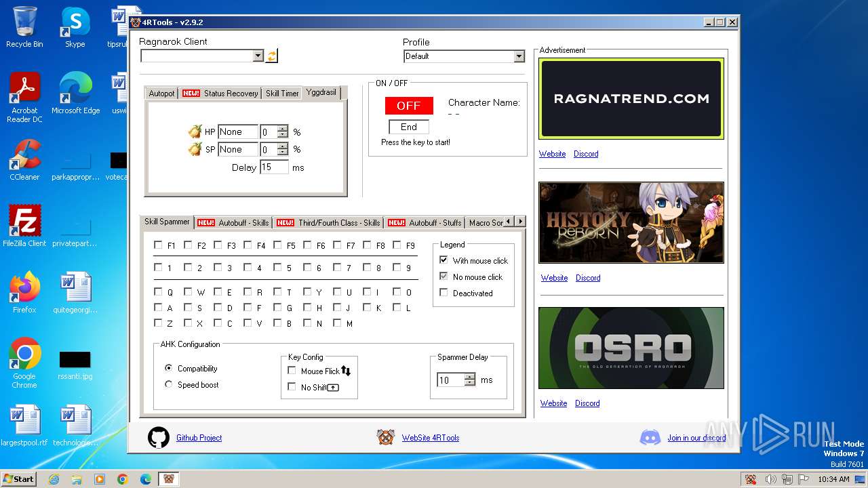Open Acrobat Reader DC desktop icon
Viewport: 868px width, 488px height.
point(24,98)
